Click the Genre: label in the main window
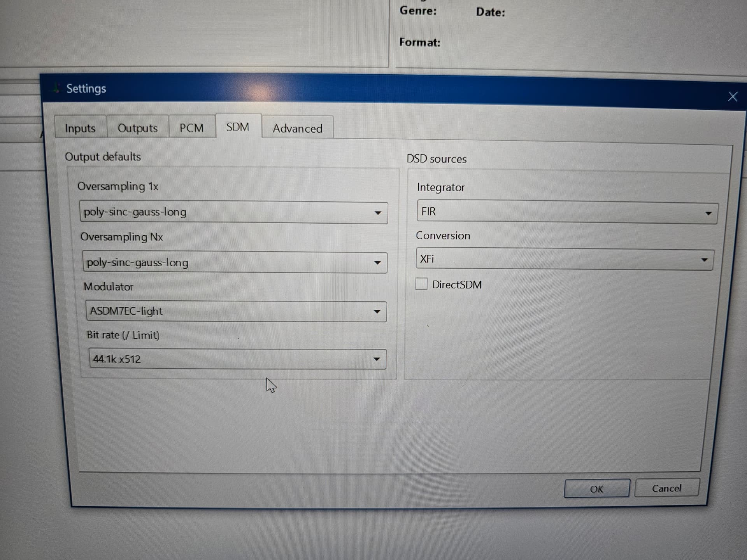 (x=418, y=11)
